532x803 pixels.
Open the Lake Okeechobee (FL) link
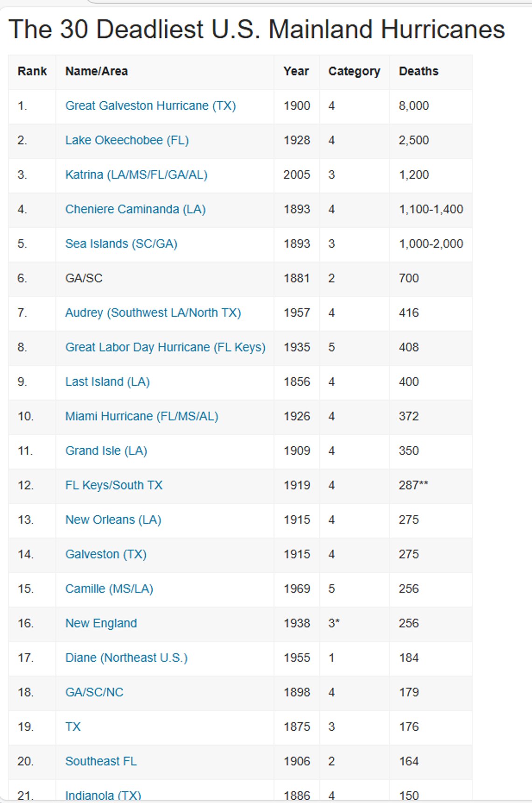coord(127,141)
